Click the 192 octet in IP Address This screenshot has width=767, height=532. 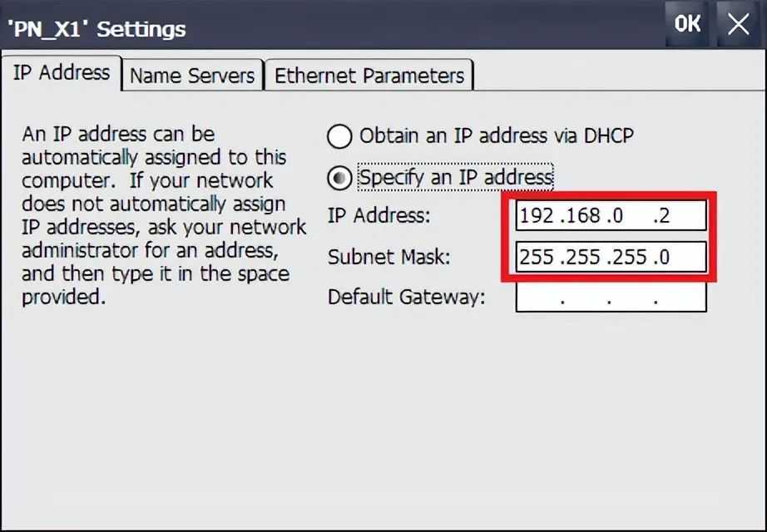pyautogui.click(x=537, y=216)
